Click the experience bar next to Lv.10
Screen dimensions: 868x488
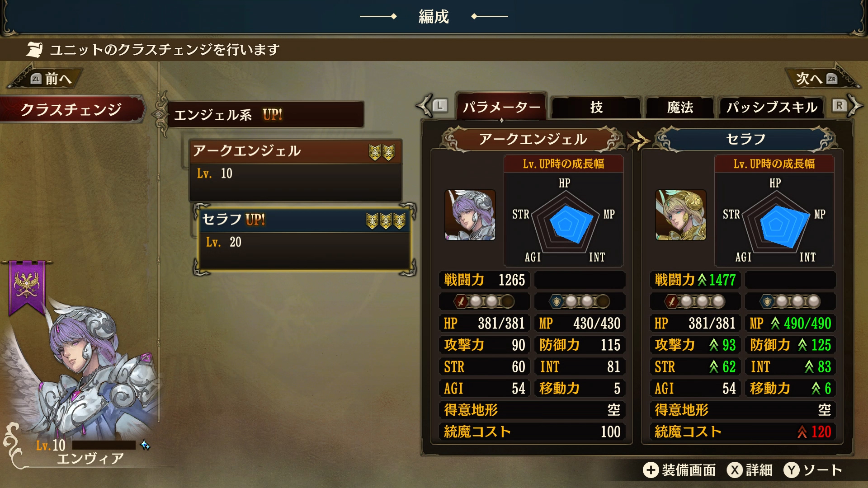tap(104, 445)
